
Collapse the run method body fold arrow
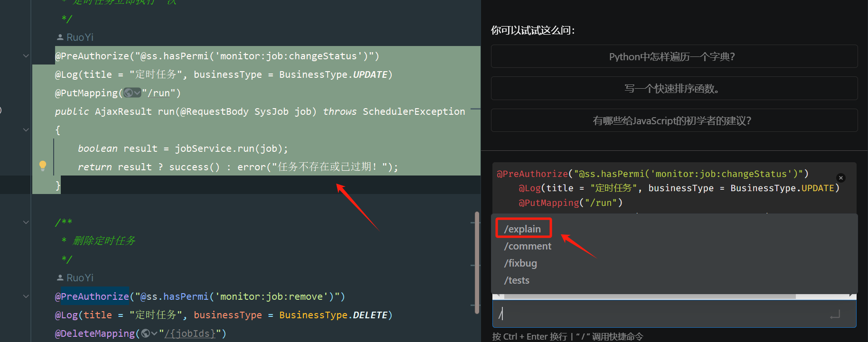(26, 130)
